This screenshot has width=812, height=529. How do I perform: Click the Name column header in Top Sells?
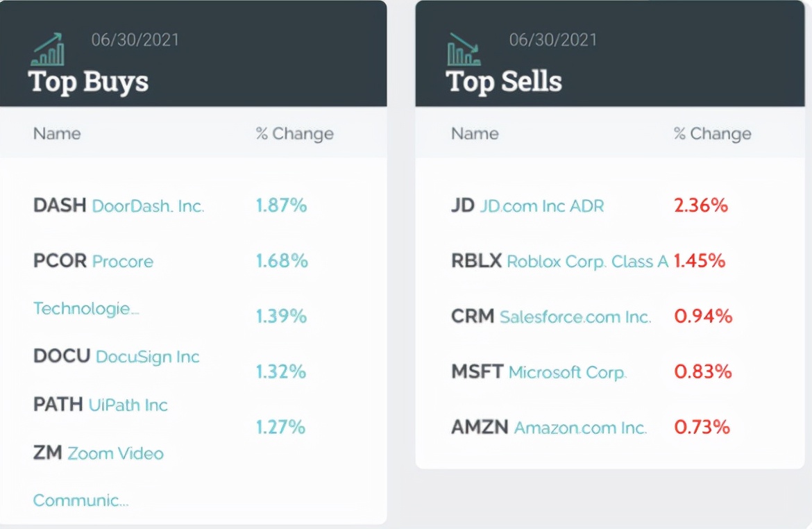tap(475, 134)
